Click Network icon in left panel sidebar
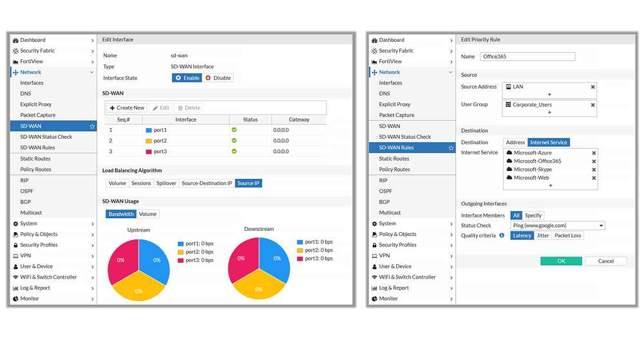644x339 pixels. (15, 72)
